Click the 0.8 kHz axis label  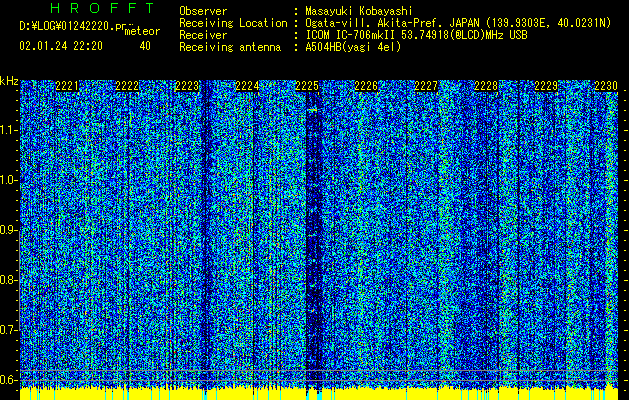(x=9, y=280)
